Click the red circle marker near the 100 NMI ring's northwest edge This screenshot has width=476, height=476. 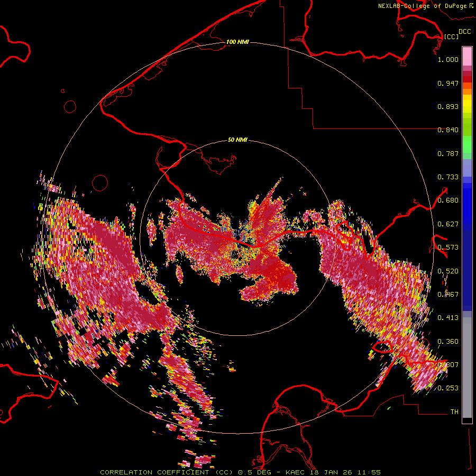pyautogui.click(x=70, y=107)
